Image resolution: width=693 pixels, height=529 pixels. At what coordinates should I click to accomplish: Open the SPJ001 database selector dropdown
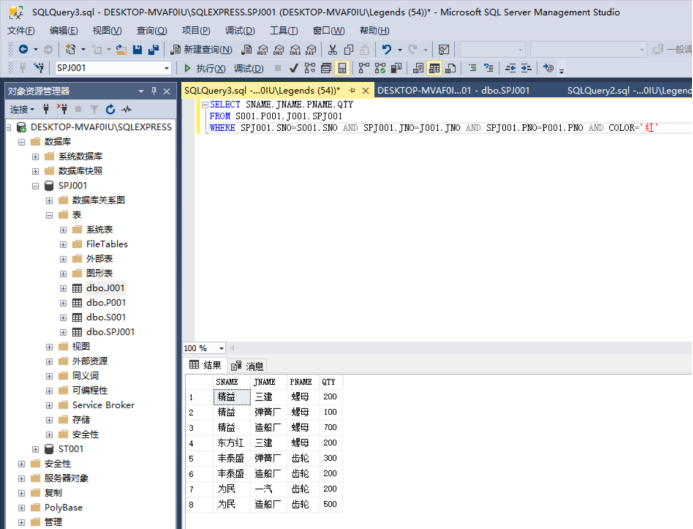167,68
